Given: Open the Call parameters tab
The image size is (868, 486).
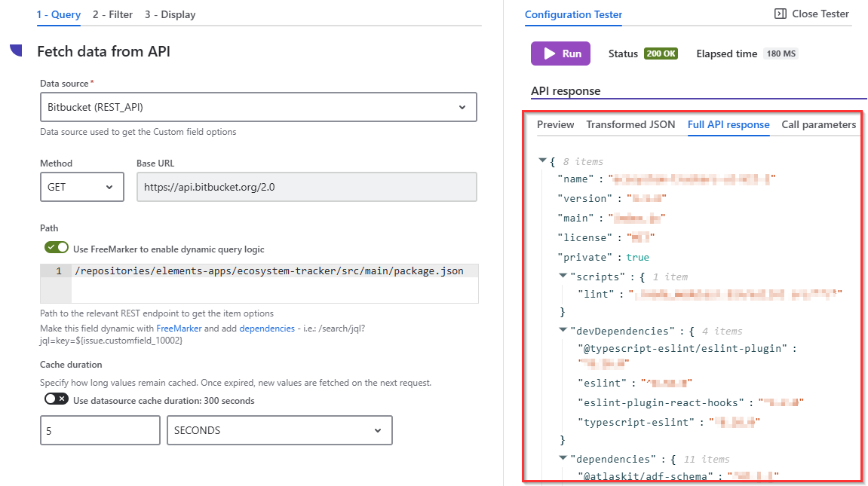Looking at the screenshot, I should [819, 124].
